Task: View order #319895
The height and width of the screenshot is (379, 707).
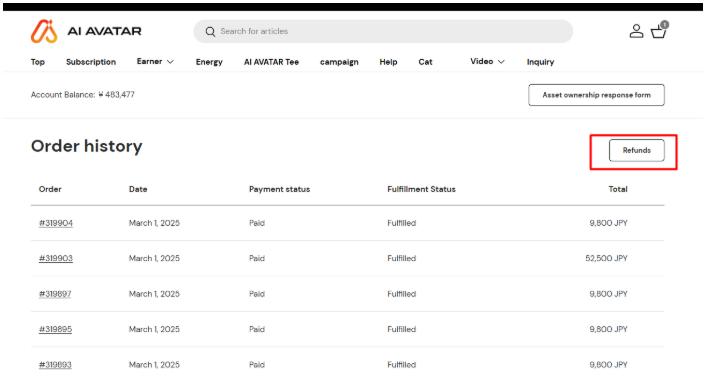Action: pyautogui.click(x=55, y=329)
